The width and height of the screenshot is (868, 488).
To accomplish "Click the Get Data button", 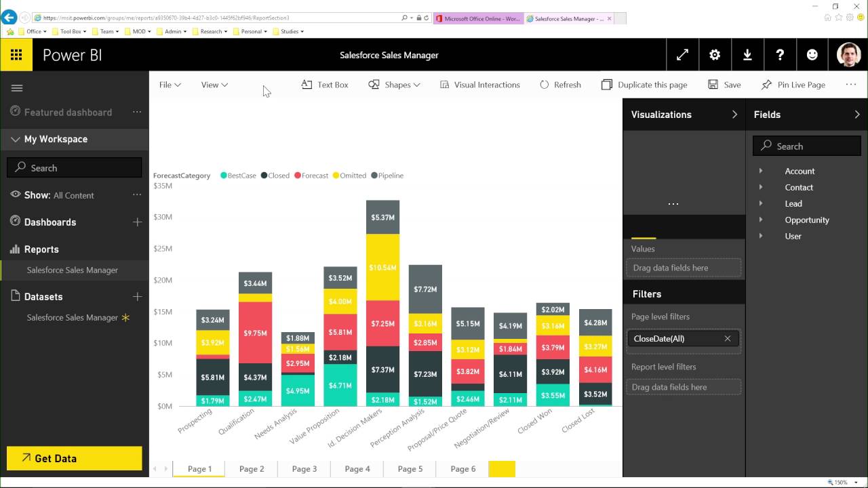I will [75, 458].
